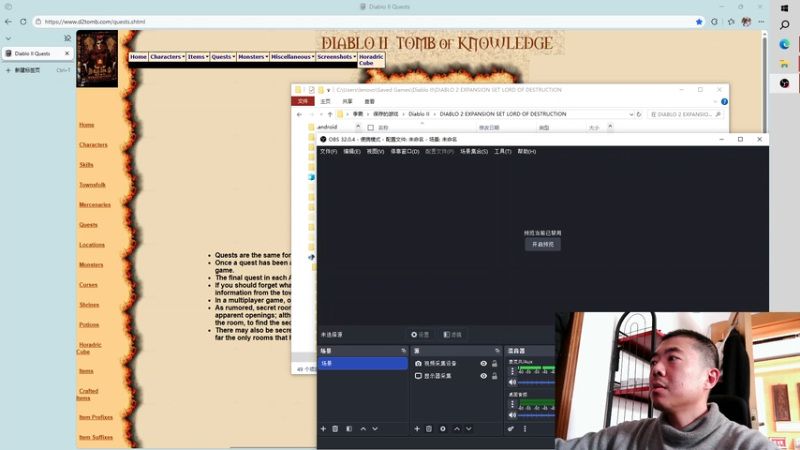The width and height of the screenshot is (800, 450).
Task: Lock the 视频采集设备 source
Action: click(494, 363)
